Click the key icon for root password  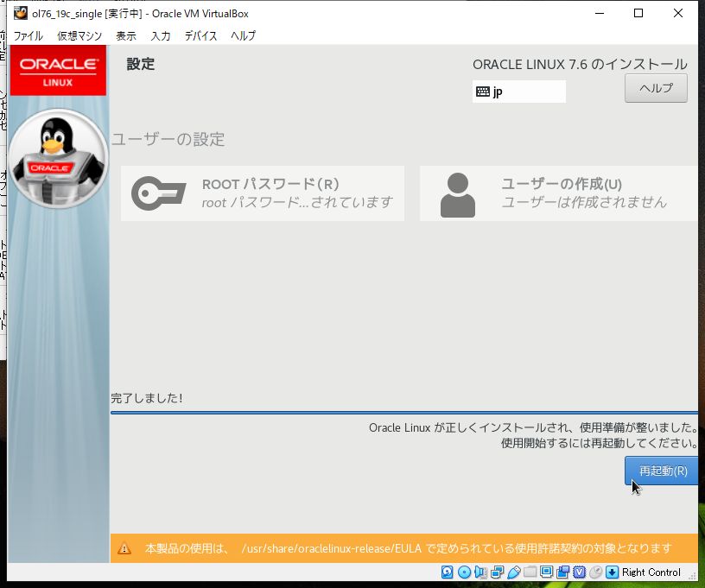[158, 193]
